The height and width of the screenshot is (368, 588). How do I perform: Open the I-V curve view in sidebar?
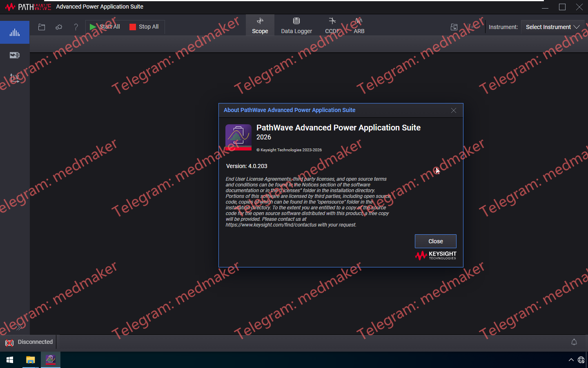pos(15,78)
